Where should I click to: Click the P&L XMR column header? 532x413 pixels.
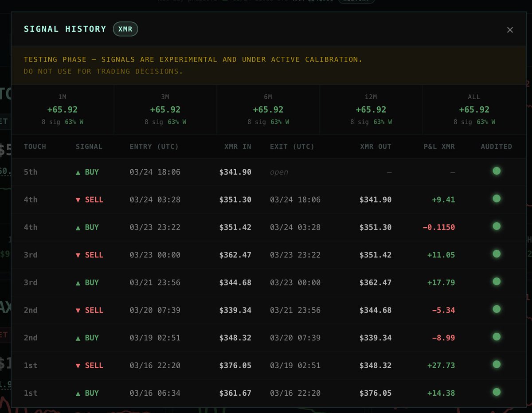439,147
